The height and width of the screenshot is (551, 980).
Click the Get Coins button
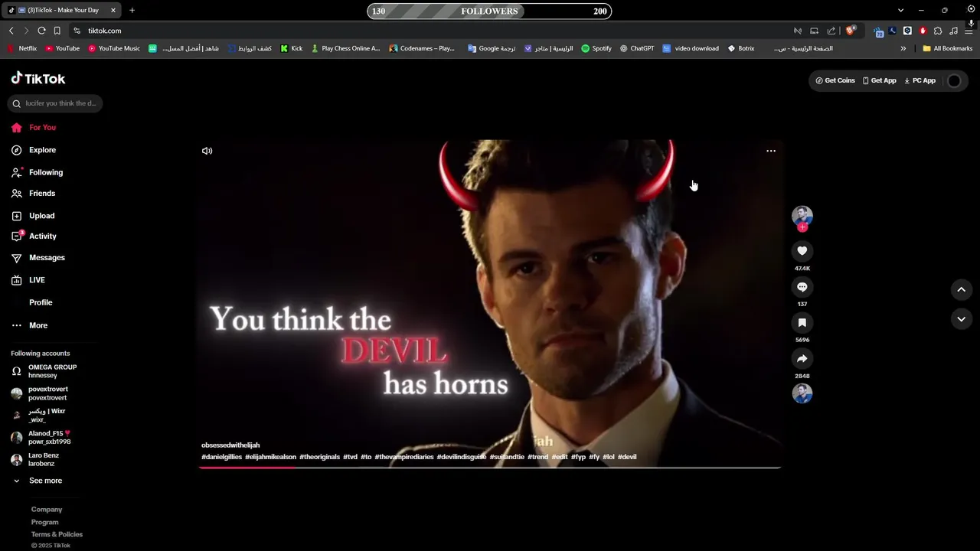pos(835,80)
